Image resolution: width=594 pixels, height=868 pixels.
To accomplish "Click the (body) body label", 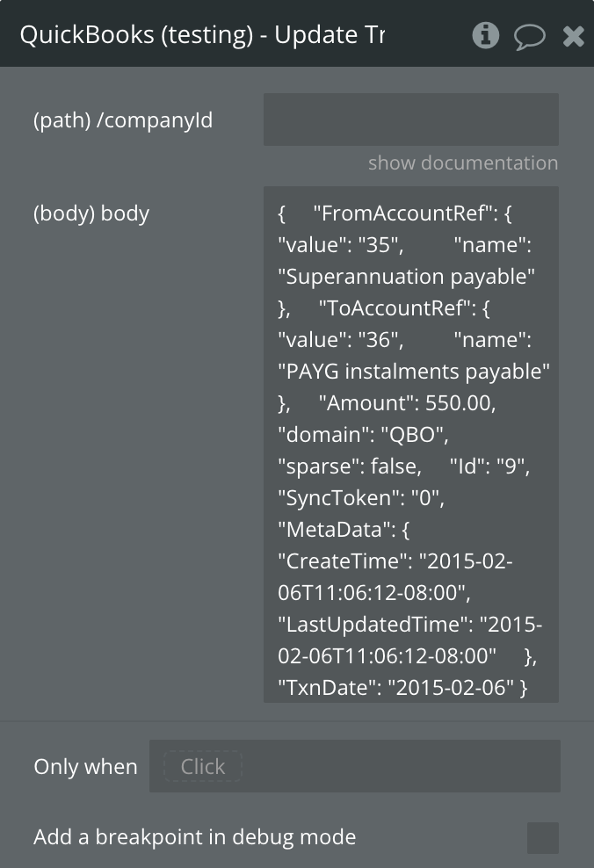I will coord(91,213).
